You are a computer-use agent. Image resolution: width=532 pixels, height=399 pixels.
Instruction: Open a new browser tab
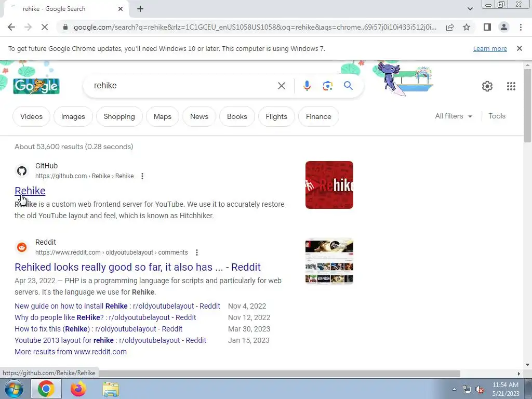(x=140, y=9)
